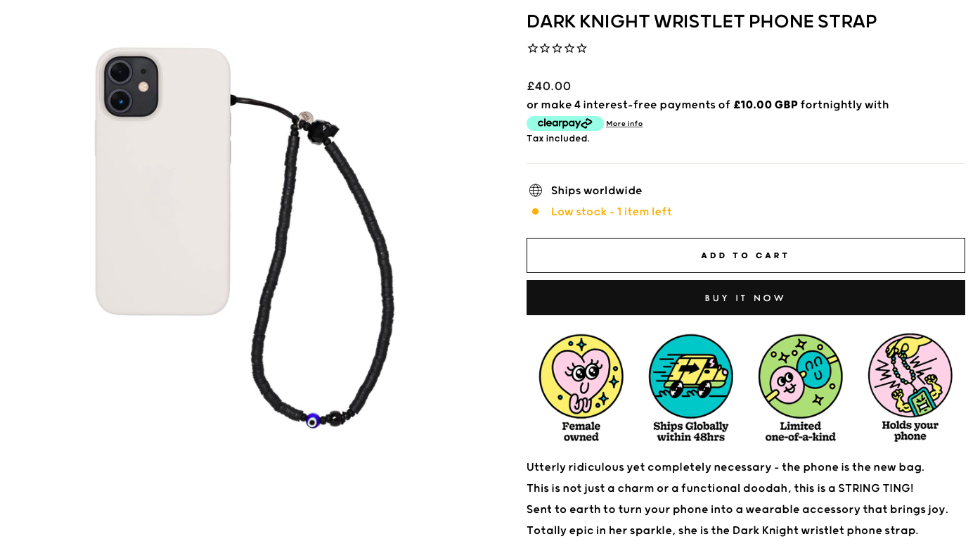Add the phone strap to cart
Image resolution: width=980 pixels, height=546 pixels.
[x=745, y=255]
